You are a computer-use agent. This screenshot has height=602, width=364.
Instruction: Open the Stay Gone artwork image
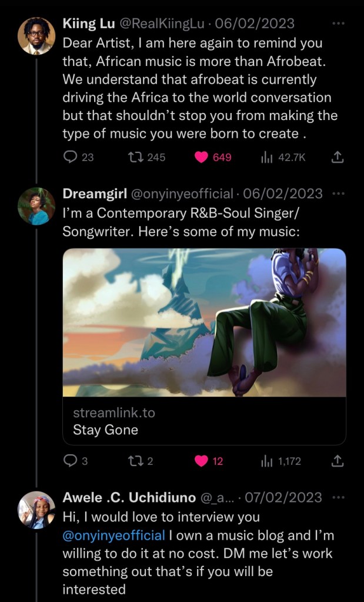pyautogui.click(x=204, y=322)
